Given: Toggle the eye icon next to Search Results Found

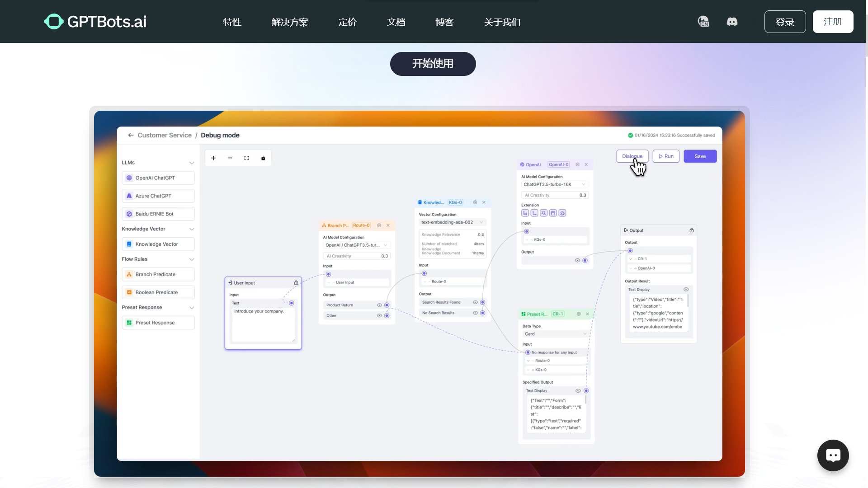Looking at the screenshot, I should 475,302.
